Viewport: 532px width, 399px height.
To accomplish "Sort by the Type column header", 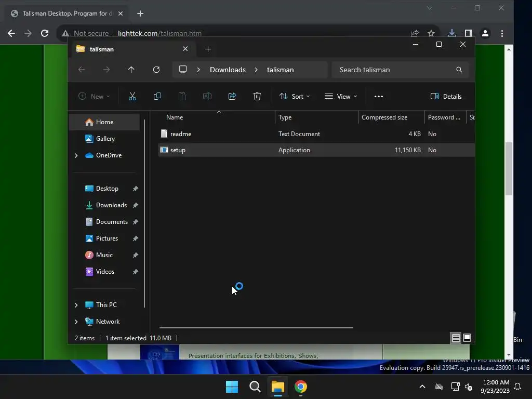I will 316,117.
